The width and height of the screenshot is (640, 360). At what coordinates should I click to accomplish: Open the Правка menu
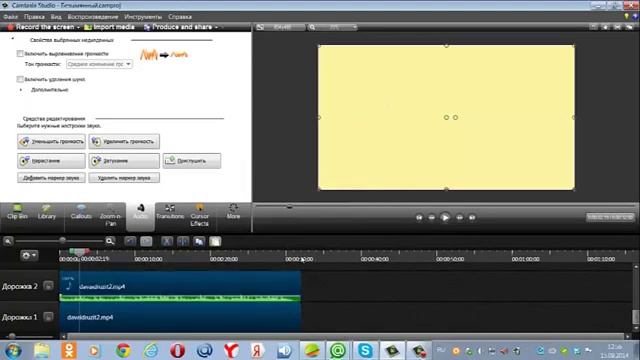[x=34, y=17]
